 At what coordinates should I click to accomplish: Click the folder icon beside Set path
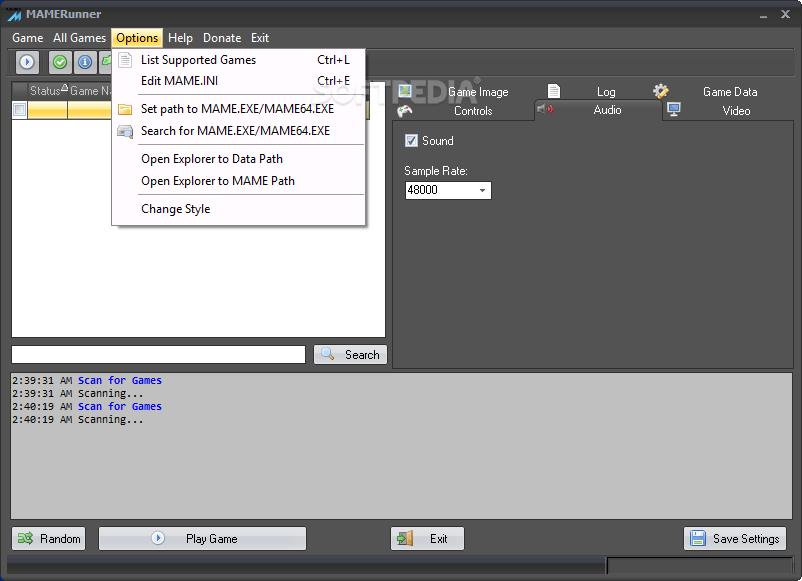(x=125, y=109)
